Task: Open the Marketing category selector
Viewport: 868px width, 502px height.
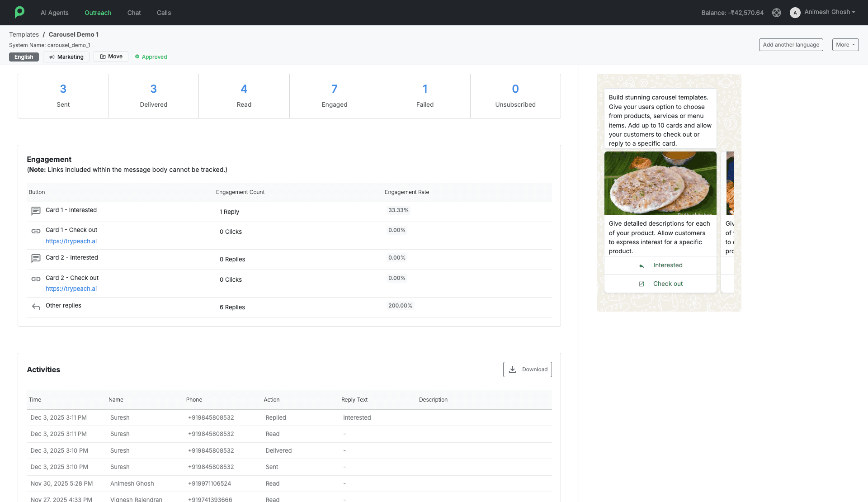Action: pyautogui.click(x=66, y=57)
